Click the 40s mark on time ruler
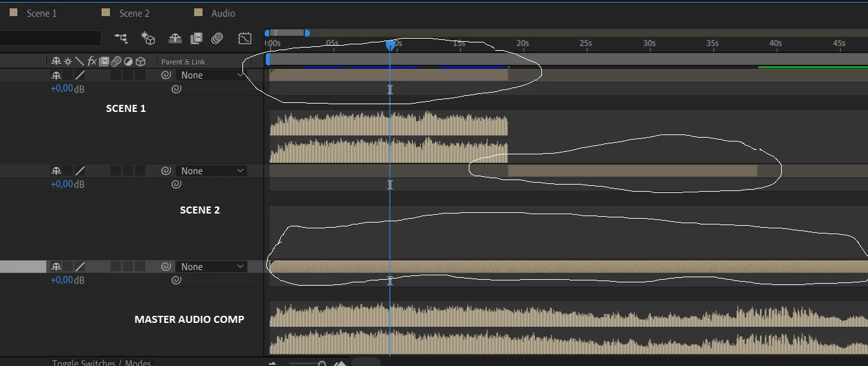Screen dimensions: 868x366 coord(775,44)
